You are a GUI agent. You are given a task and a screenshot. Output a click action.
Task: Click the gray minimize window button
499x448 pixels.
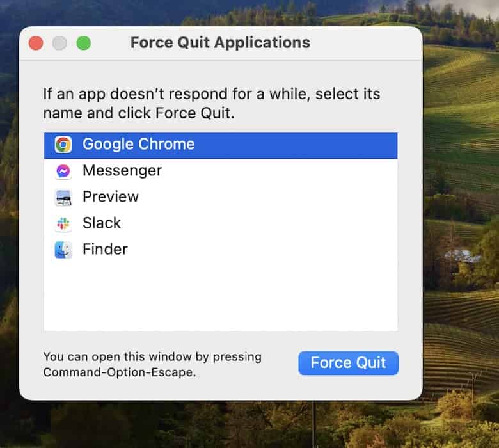(59, 43)
